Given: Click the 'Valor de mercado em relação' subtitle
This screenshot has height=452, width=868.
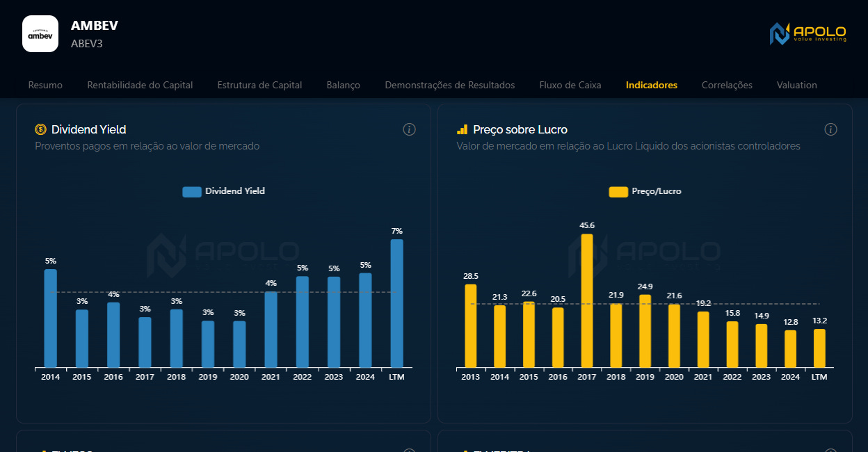Looking at the screenshot, I should coord(628,146).
